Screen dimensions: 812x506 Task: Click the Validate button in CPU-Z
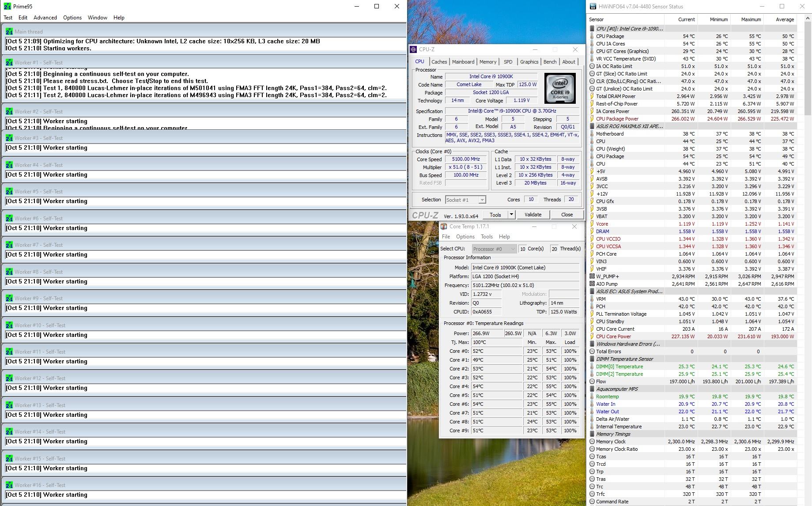click(x=533, y=215)
